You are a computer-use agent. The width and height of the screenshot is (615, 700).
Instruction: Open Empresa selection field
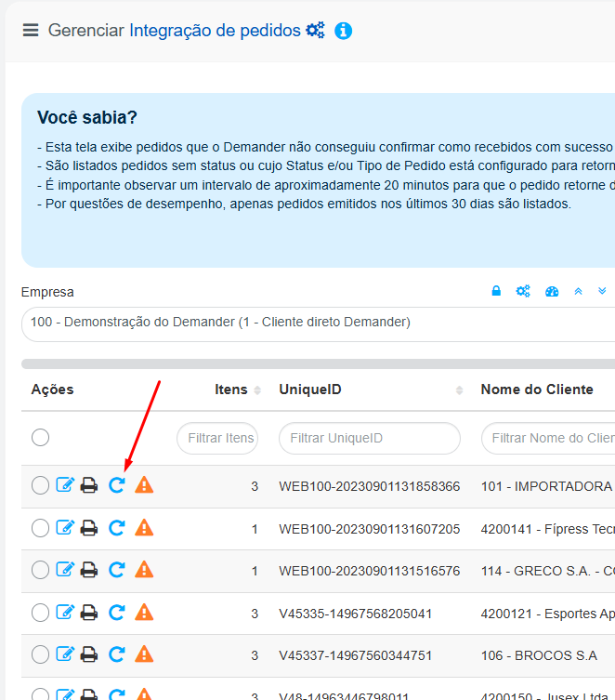point(318,324)
